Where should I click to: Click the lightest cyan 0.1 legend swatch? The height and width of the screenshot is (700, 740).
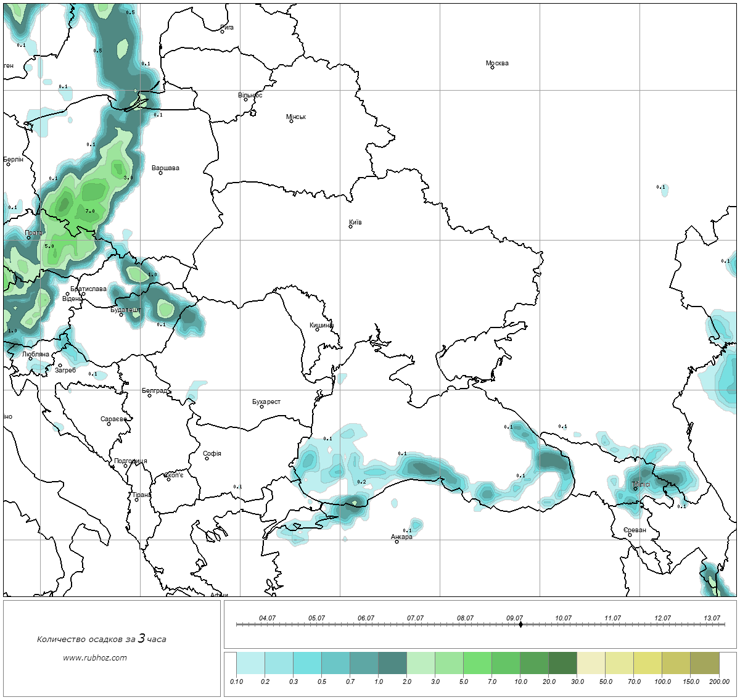tap(250, 664)
